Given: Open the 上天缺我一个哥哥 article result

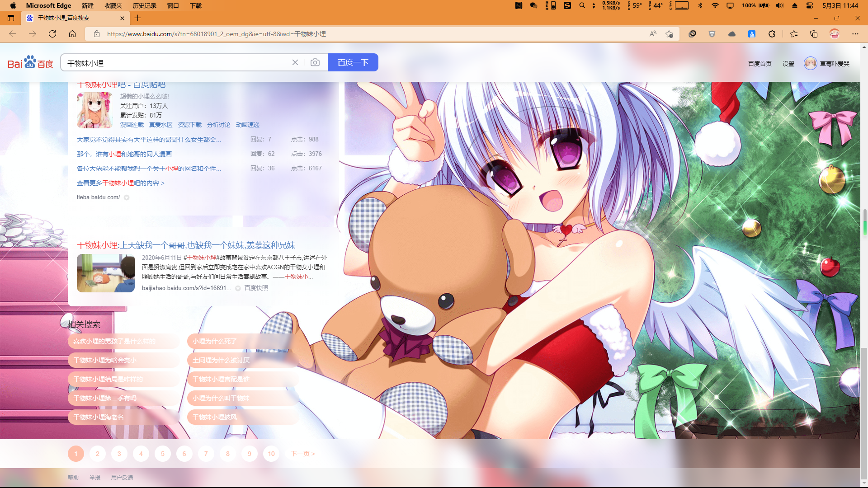Looking at the screenshot, I should tap(186, 245).
